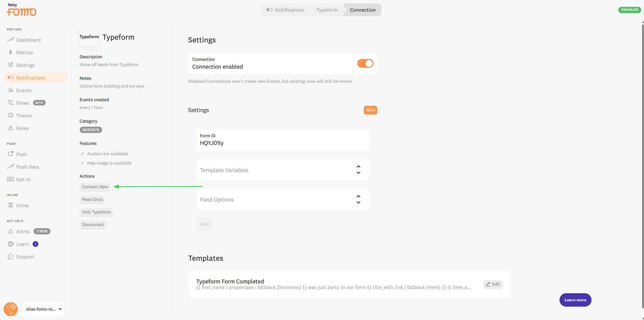Open Dashboard via its chart icon
Image resolution: width=644 pixels, height=320 pixels.
(10, 40)
